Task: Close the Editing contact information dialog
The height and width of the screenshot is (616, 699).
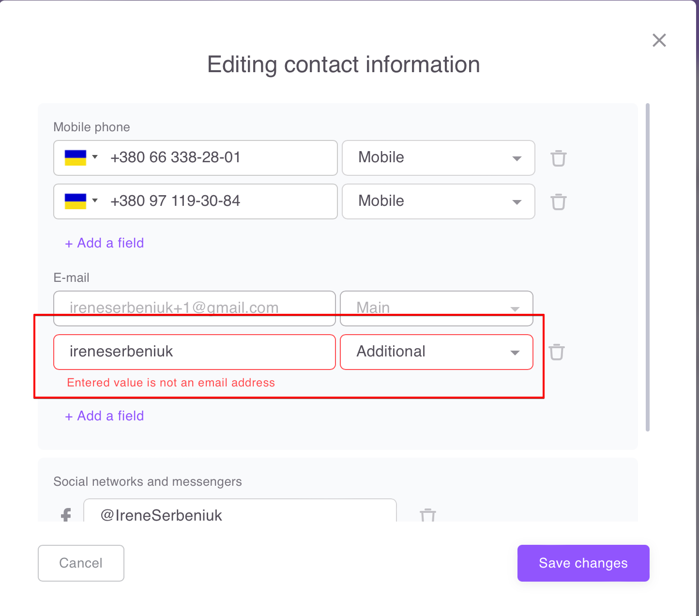Action: coord(659,40)
